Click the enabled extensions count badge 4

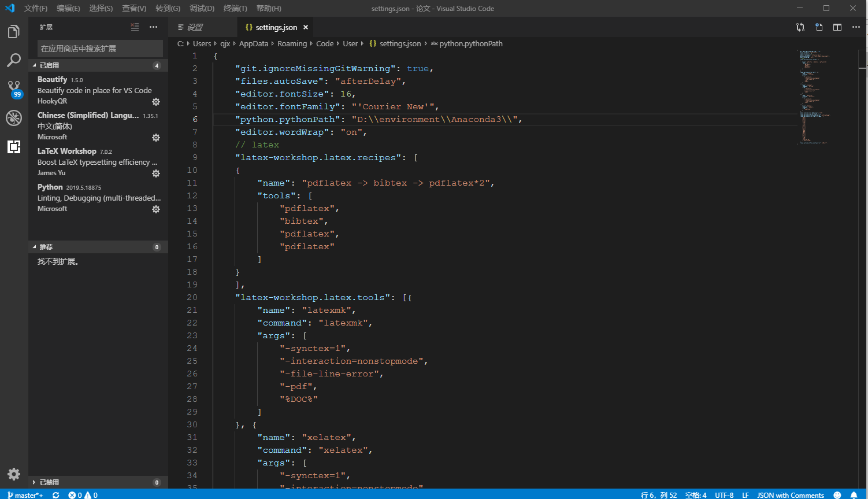(x=157, y=65)
